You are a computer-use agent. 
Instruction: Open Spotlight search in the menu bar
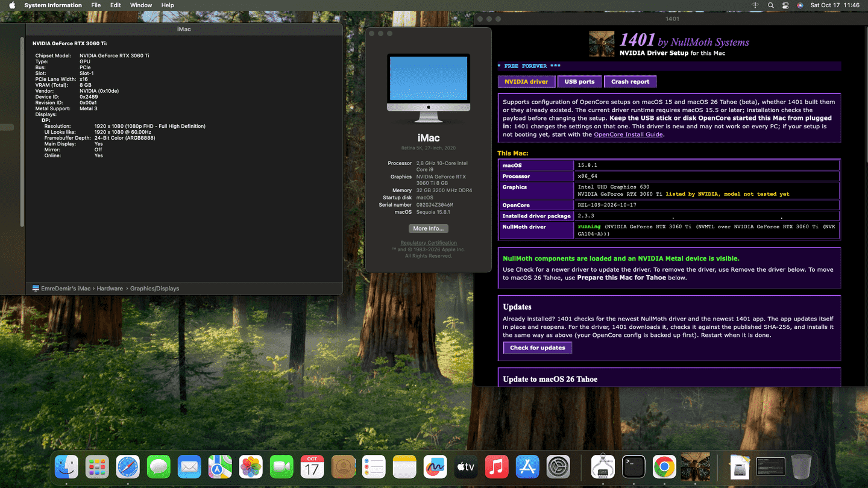click(x=770, y=5)
